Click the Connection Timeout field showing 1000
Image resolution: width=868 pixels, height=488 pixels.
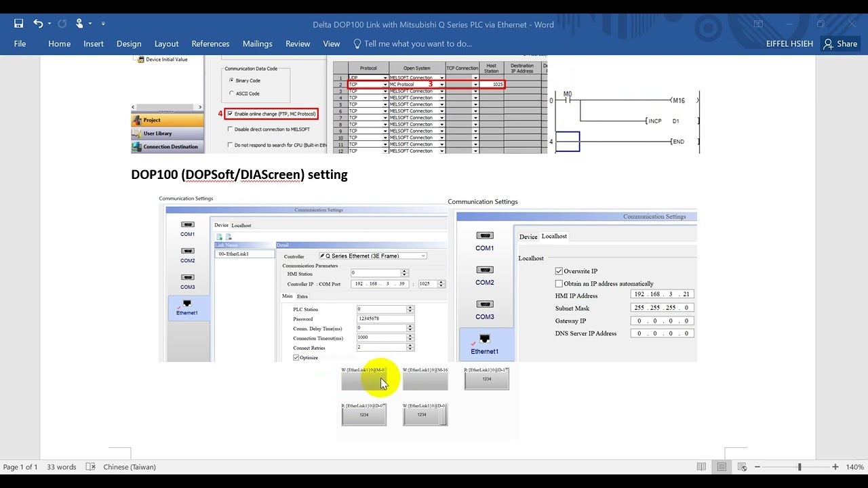coord(385,338)
